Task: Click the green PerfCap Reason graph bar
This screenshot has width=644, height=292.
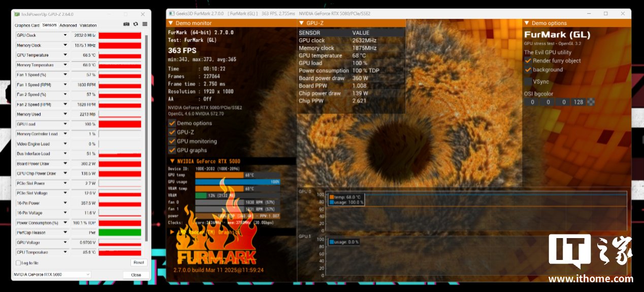Action: pos(120,232)
